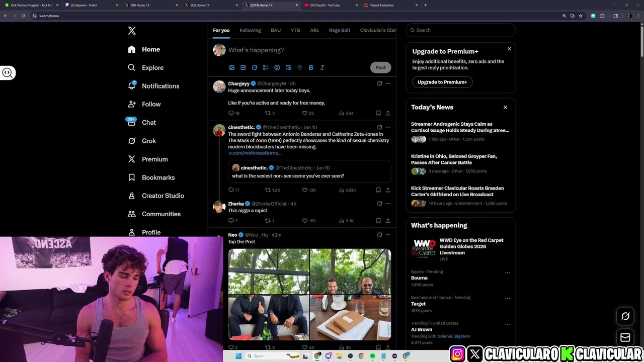Open the floating messages envelope button

[x=625, y=337]
